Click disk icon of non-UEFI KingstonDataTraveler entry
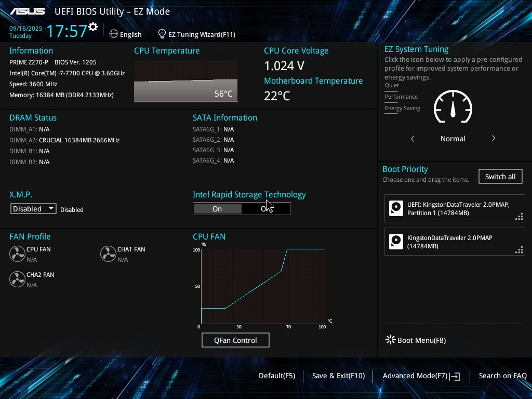 [x=396, y=242]
